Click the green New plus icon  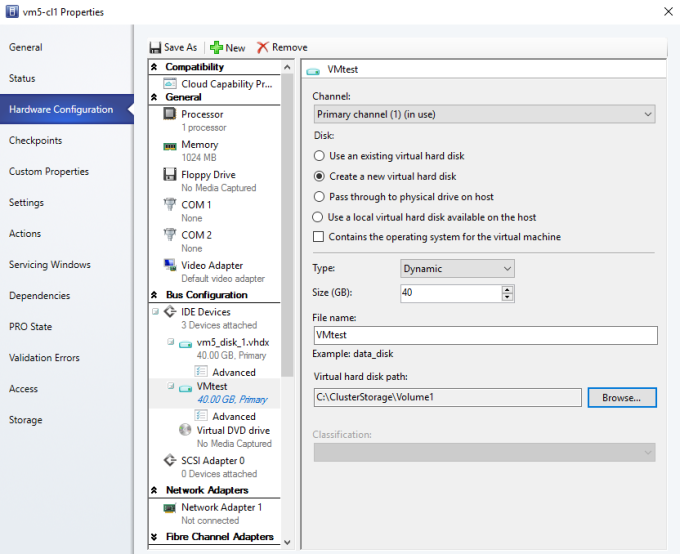click(x=216, y=47)
